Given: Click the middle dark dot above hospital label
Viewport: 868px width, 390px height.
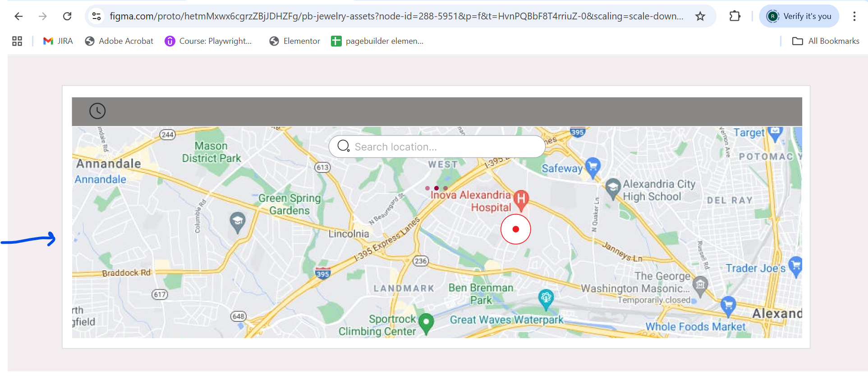Looking at the screenshot, I should (x=436, y=188).
